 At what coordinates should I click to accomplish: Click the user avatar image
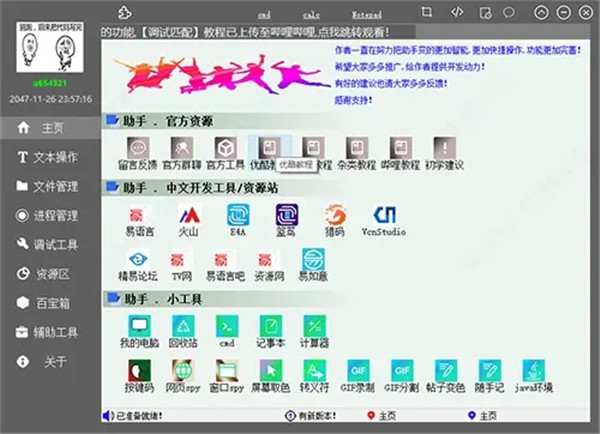coord(50,47)
